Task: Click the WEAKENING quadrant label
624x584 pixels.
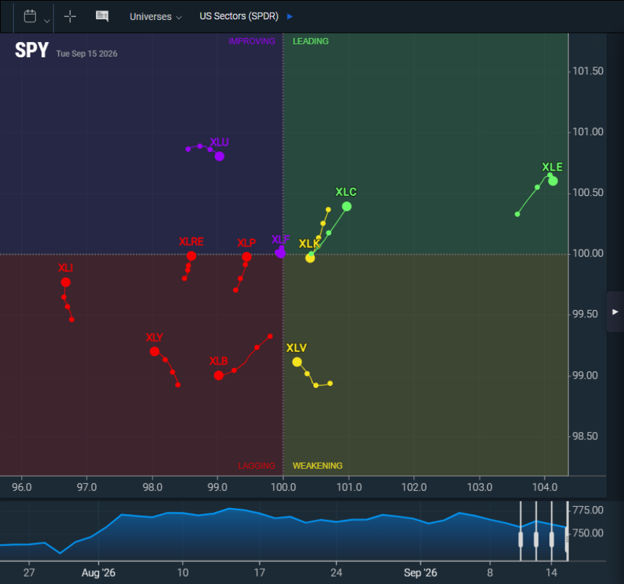Action: 318,466
